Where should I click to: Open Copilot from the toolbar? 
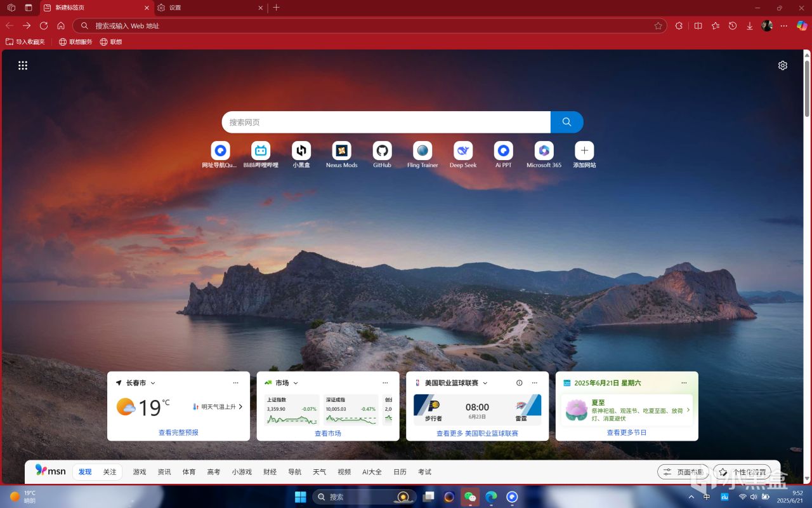(802, 26)
